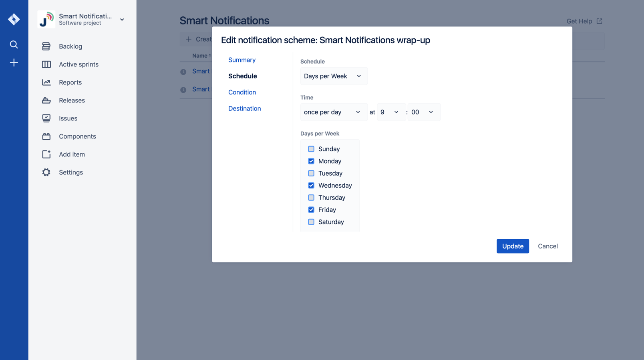Click the Releases ship icon
Image resolution: width=644 pixels, height=360 pixels.
click(46, 100)
